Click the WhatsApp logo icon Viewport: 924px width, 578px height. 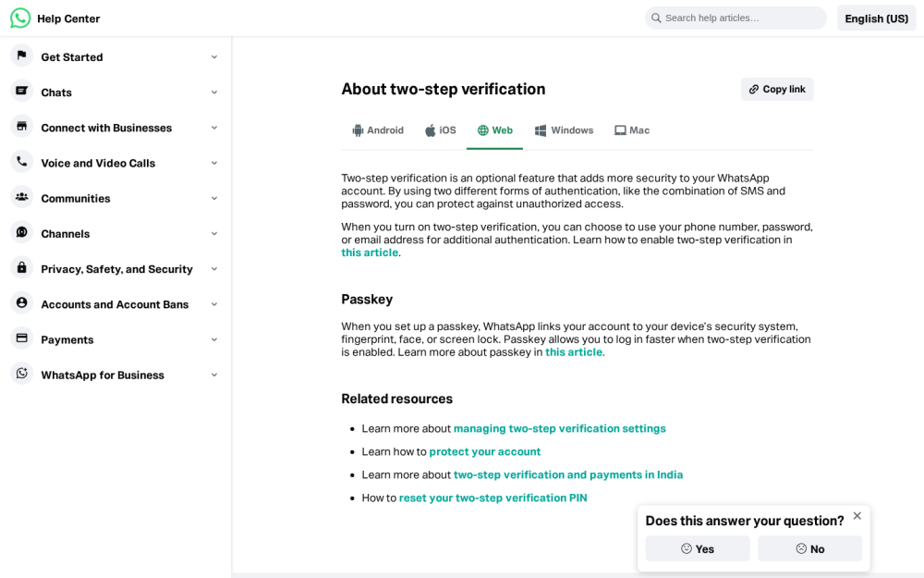20,18
